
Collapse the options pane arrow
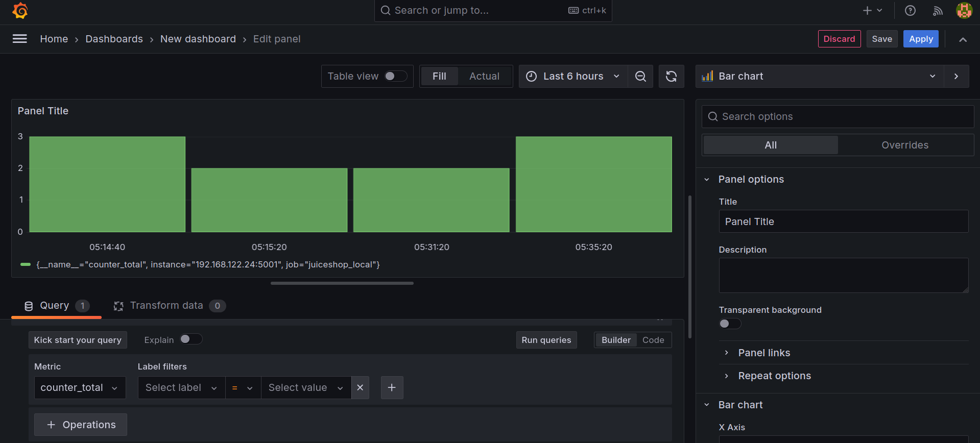(956, 76)
